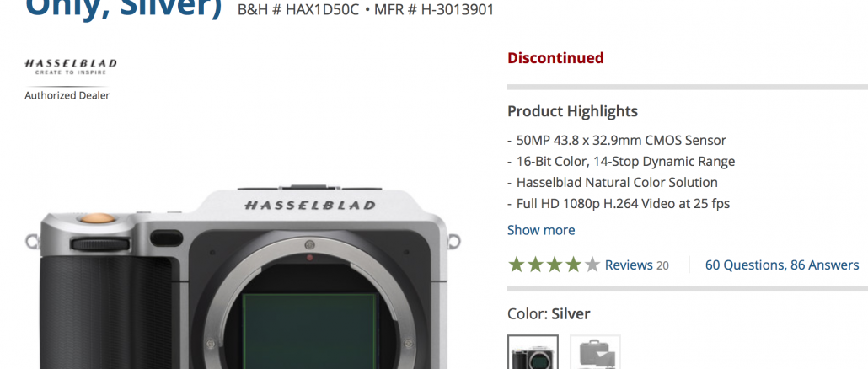Click the Product Highlights heading
Image resolution: width=868 pixels, height=369 pixels.
572,111
